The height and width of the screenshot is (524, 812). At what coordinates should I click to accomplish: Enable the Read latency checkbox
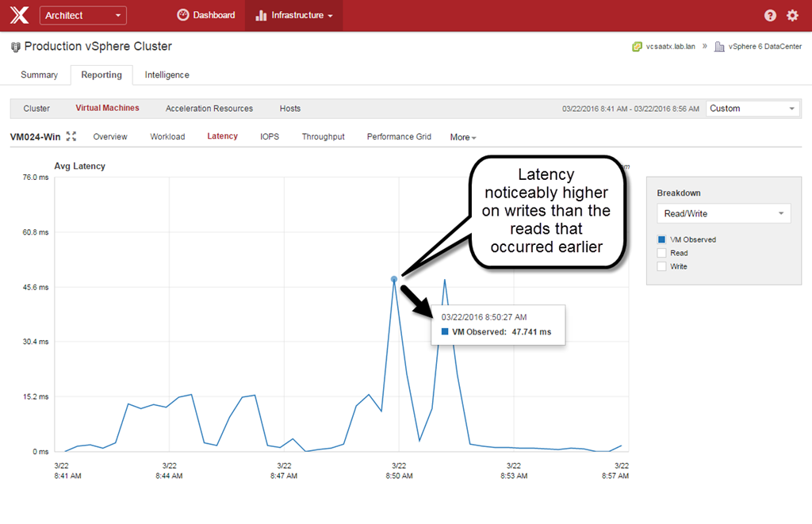pos(661,253)
